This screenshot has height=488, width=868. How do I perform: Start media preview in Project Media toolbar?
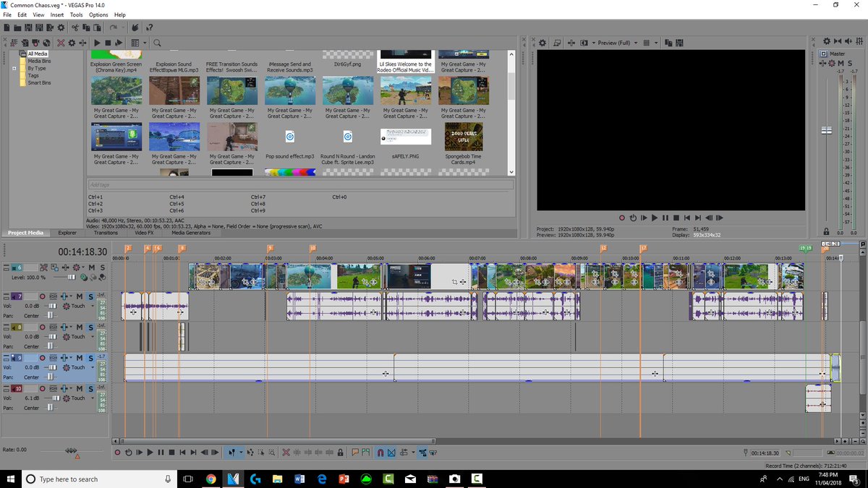[97, 43]
